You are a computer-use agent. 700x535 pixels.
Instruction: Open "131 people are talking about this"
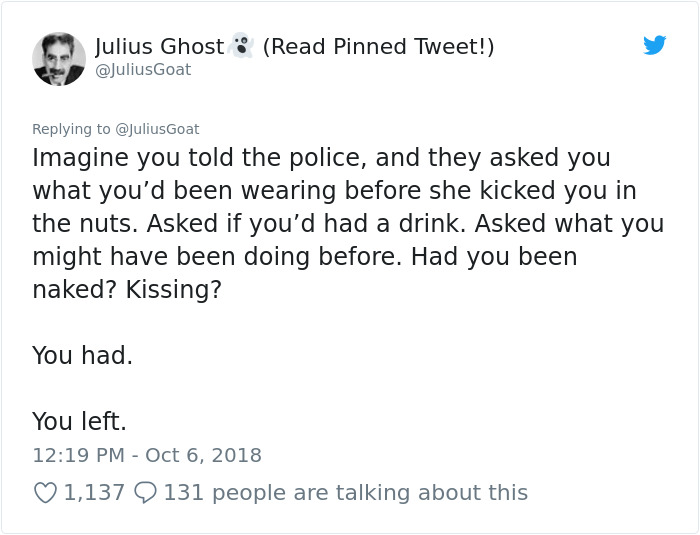tap(345, 492)
